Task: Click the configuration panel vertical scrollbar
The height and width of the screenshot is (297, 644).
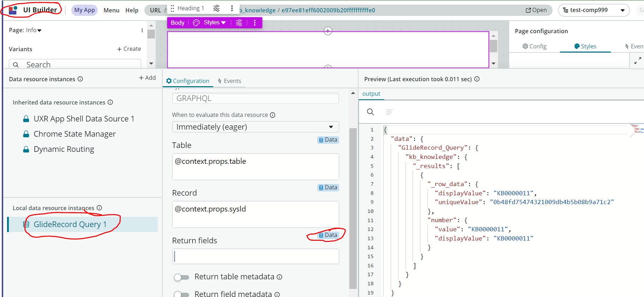Action: 353,208
